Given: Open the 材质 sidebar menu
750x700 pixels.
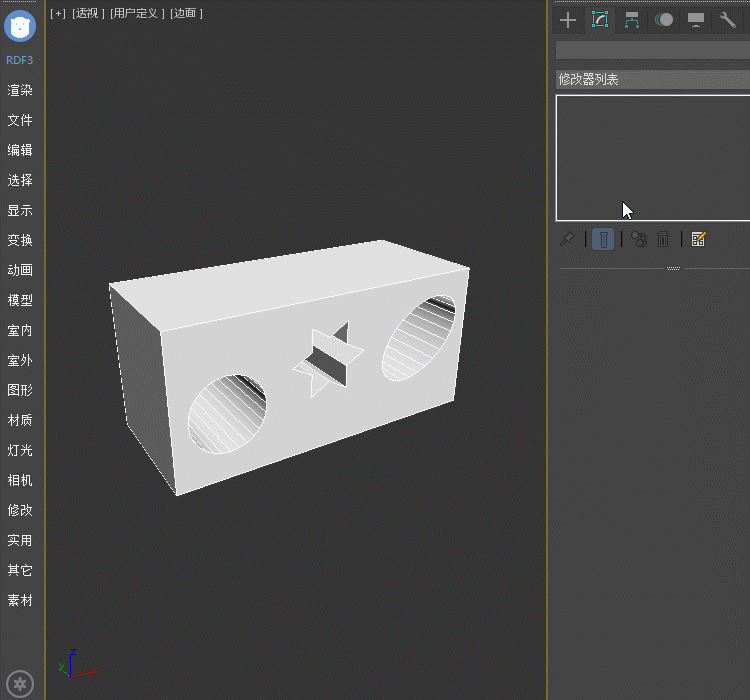Looking at the screenshot, I should 20,420.
